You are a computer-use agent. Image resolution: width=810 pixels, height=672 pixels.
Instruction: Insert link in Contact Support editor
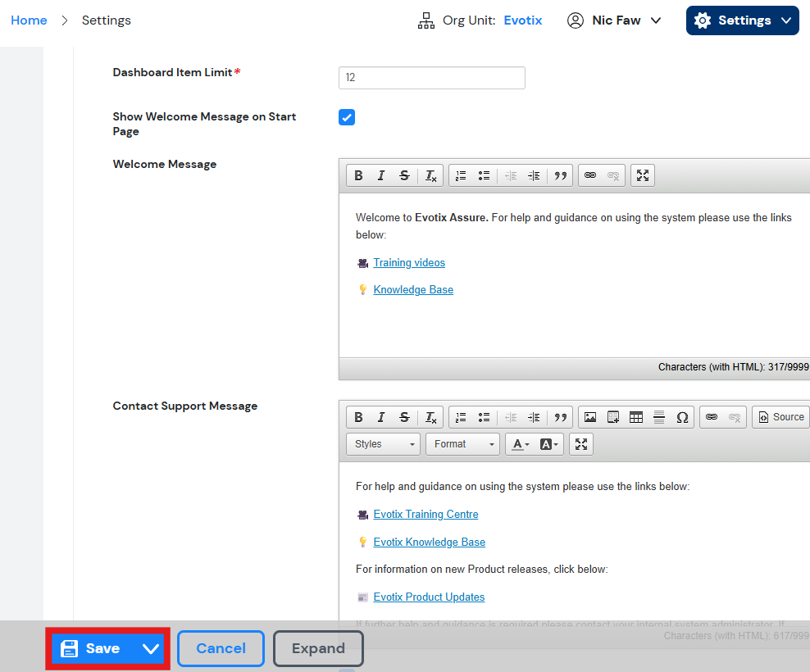[x=712, y=417]
